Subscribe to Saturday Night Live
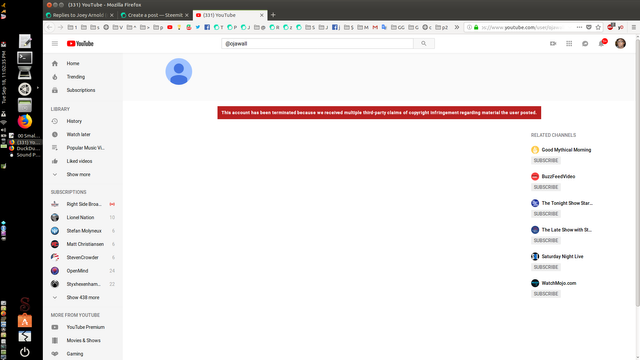The width and height of the screenshot is (640, 360). tap(546, 267)
